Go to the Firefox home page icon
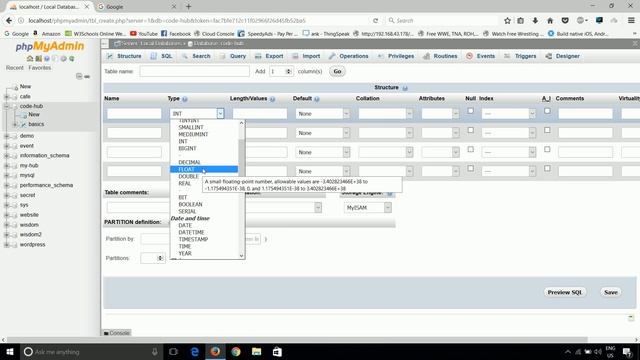640x360 pixels. pyautogui.click(x=550, y=20)
